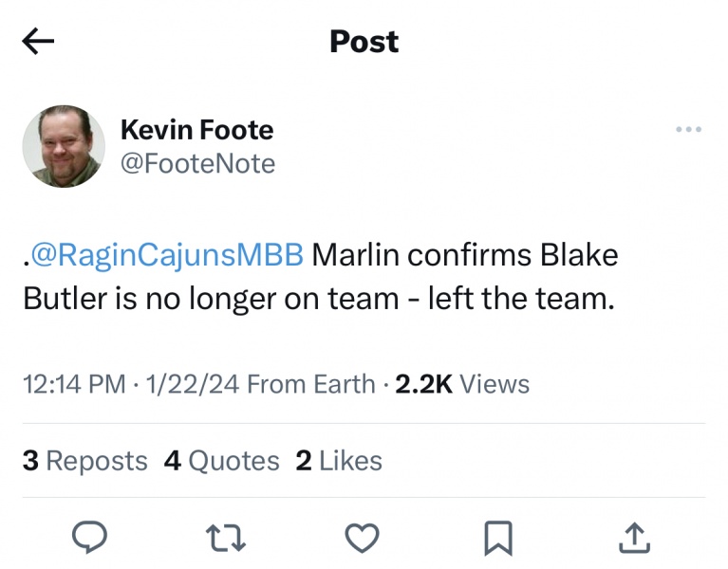Like the post with the heart icon
This screenshot has height=569, width=728.
[x=362, y=538]
